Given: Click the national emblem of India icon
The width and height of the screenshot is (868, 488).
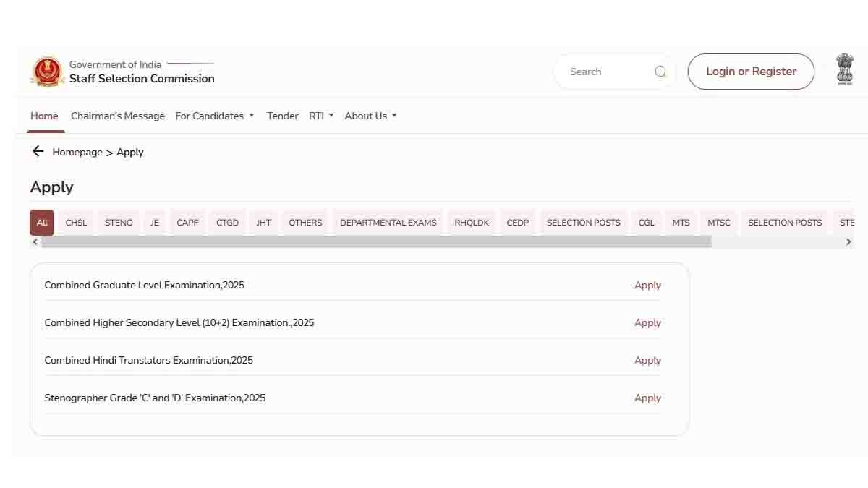Looking at the screenshot, I should (x=844, y=70).
